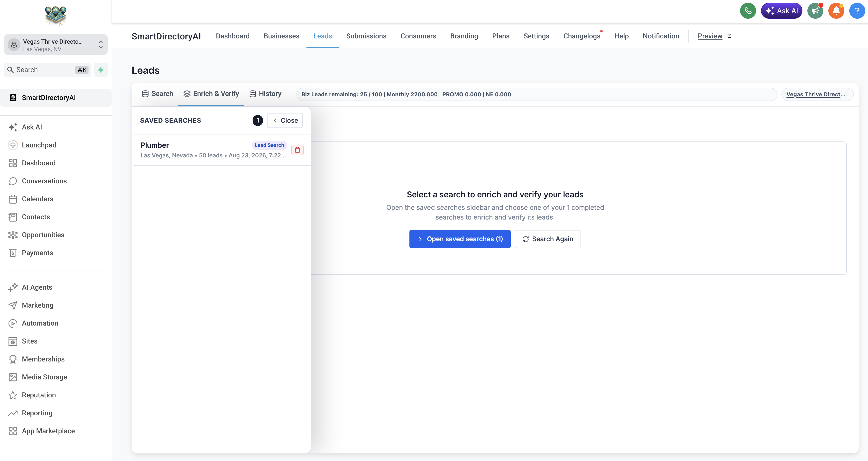Switch to the History tab
868x461 pixels.
(x=266, y=94)
